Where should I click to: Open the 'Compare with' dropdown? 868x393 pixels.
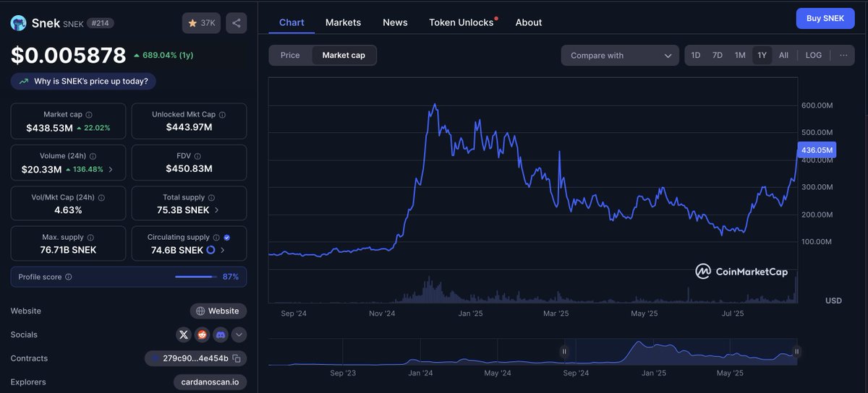[x=620, y=56]
